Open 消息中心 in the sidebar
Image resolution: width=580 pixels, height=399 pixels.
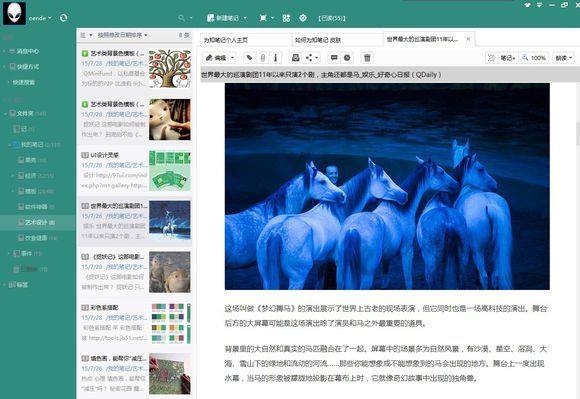pos(27,51)
